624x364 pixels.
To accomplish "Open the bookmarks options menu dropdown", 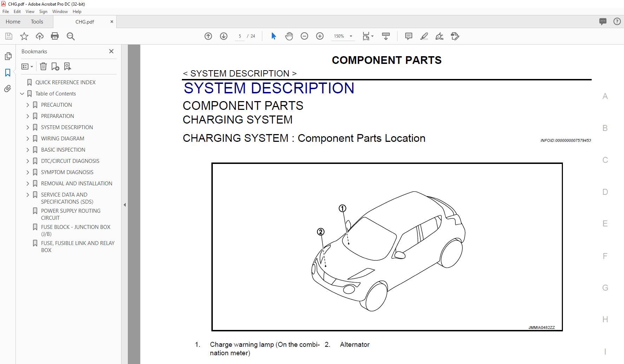I will 27,66.
